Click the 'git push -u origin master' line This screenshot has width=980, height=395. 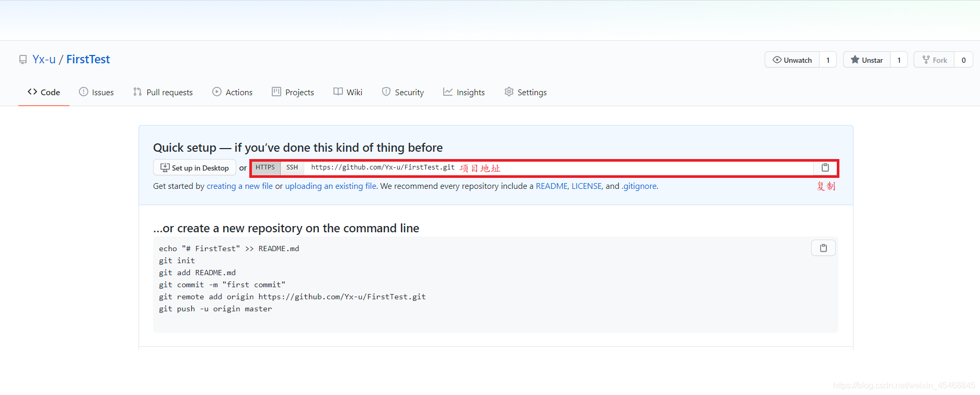pyautogui.click(x=215, y=309)
